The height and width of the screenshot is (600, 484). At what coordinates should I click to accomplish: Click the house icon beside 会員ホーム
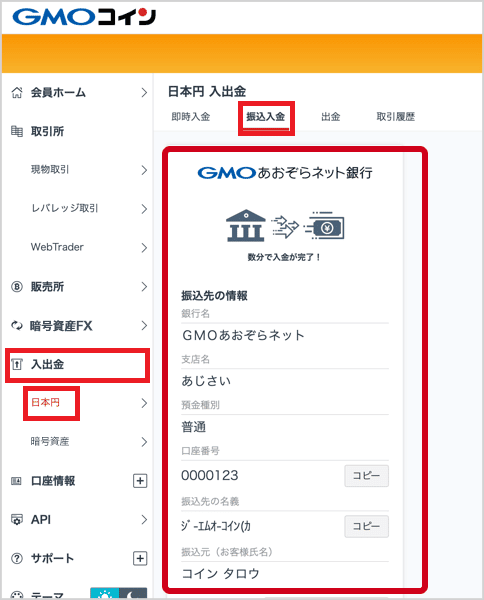[17, 92]
